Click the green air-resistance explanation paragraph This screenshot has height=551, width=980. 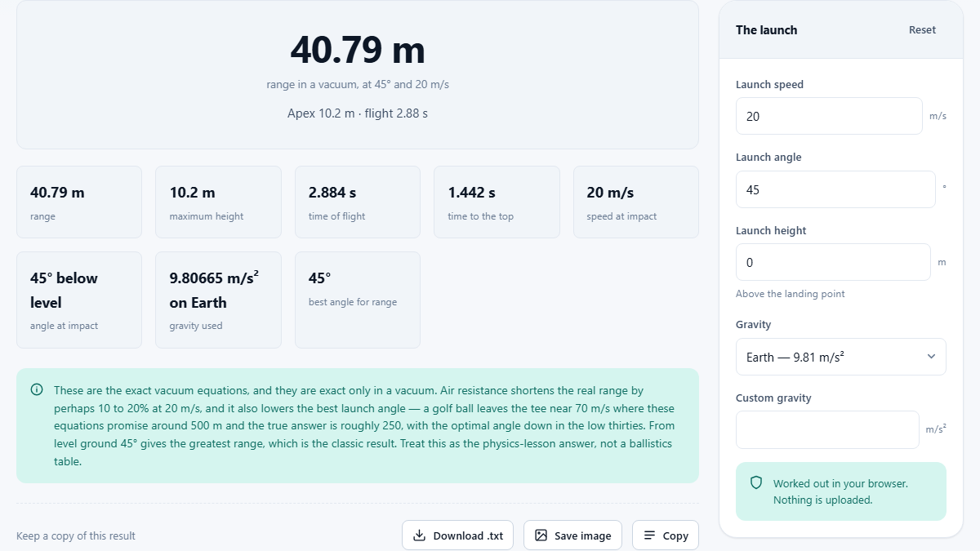click(364, 426)
